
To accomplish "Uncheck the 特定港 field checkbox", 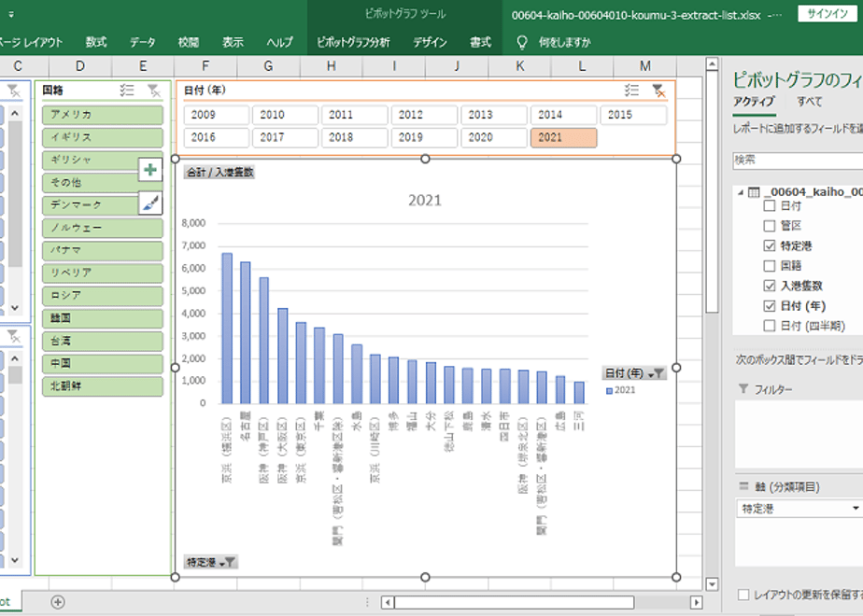I will tap(770, 245).
